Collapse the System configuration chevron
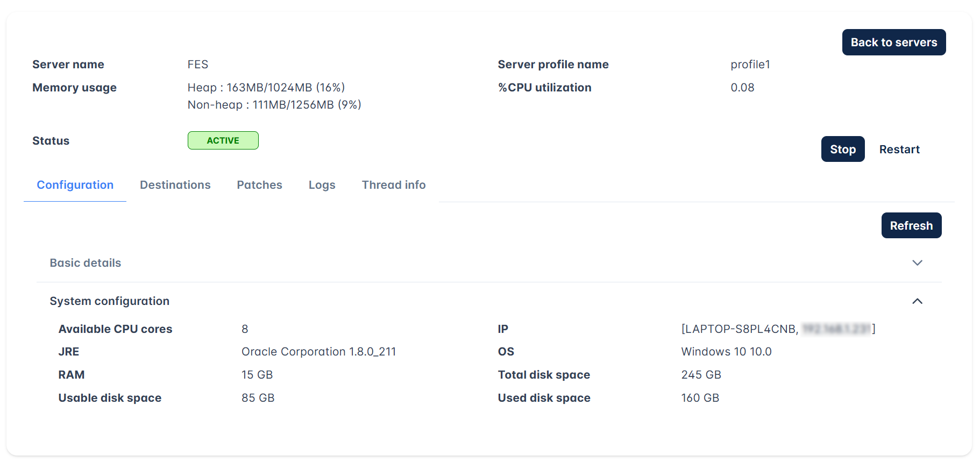 pos(917,301)
